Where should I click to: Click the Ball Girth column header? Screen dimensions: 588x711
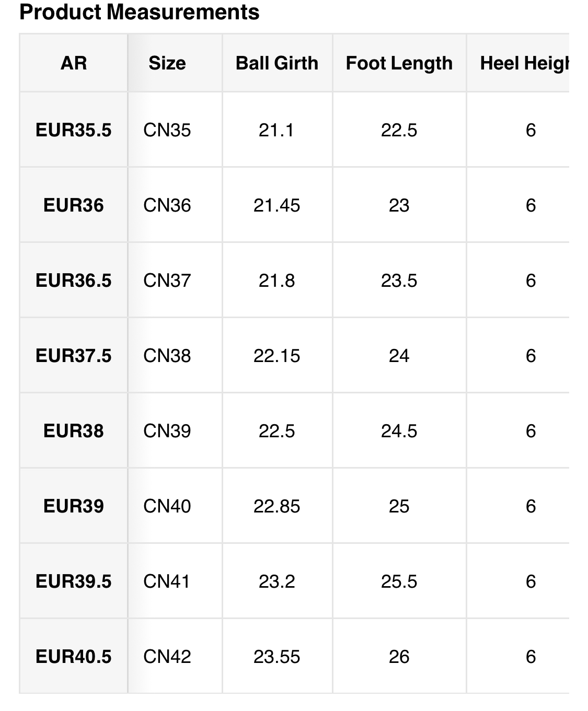277,63
